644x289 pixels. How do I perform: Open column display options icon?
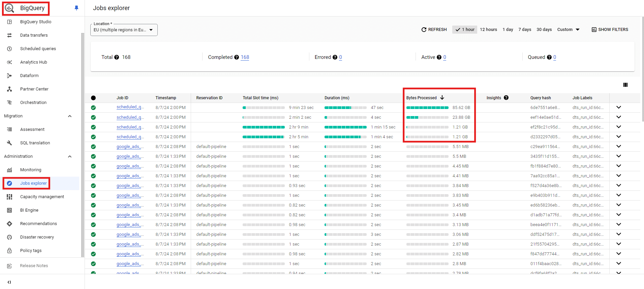(x=625, y=85)
